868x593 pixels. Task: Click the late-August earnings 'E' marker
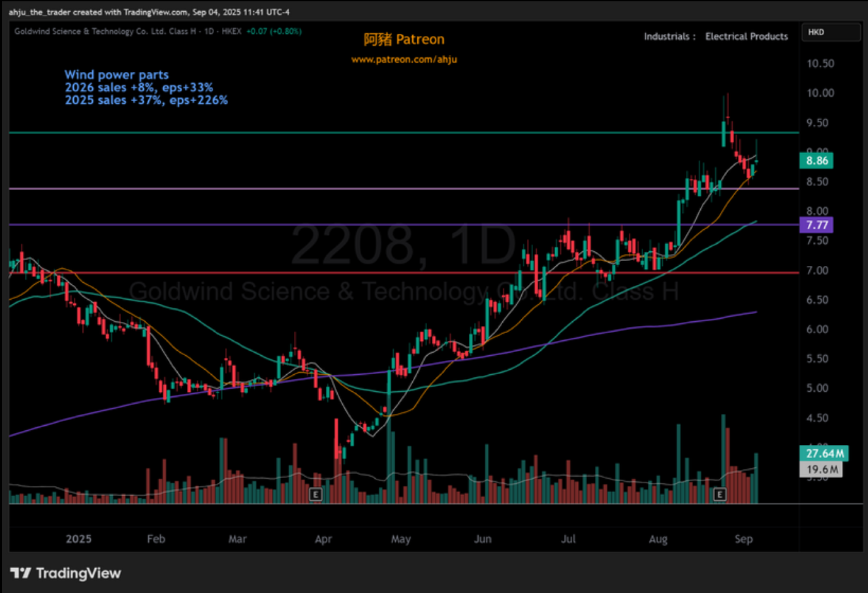719,494
